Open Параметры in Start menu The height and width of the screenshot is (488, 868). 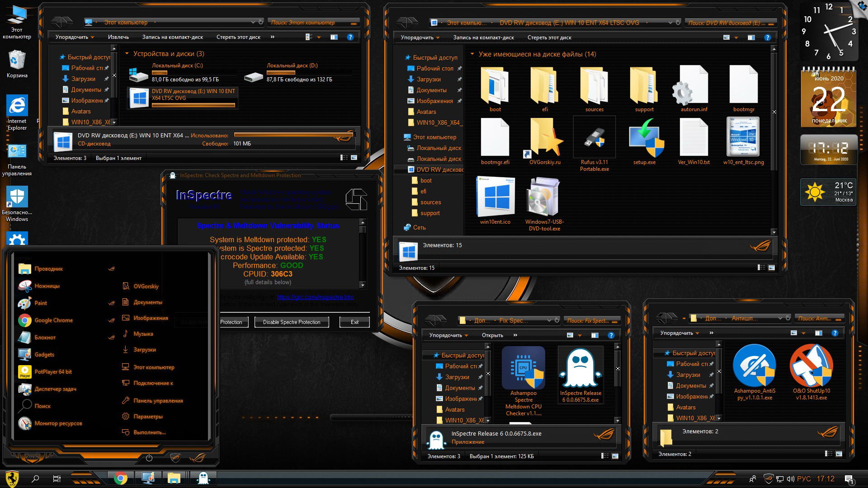pyautogui.click(x=148, y=417)
